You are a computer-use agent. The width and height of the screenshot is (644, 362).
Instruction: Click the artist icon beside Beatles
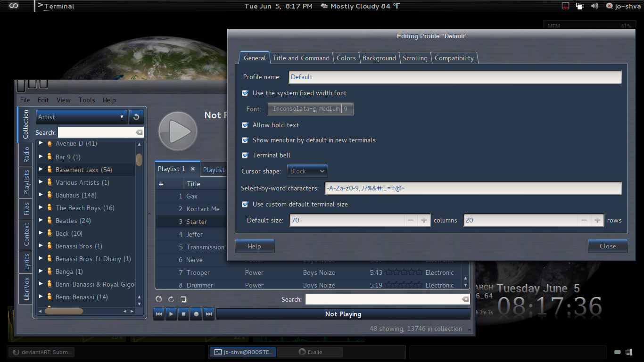(49, 221)
